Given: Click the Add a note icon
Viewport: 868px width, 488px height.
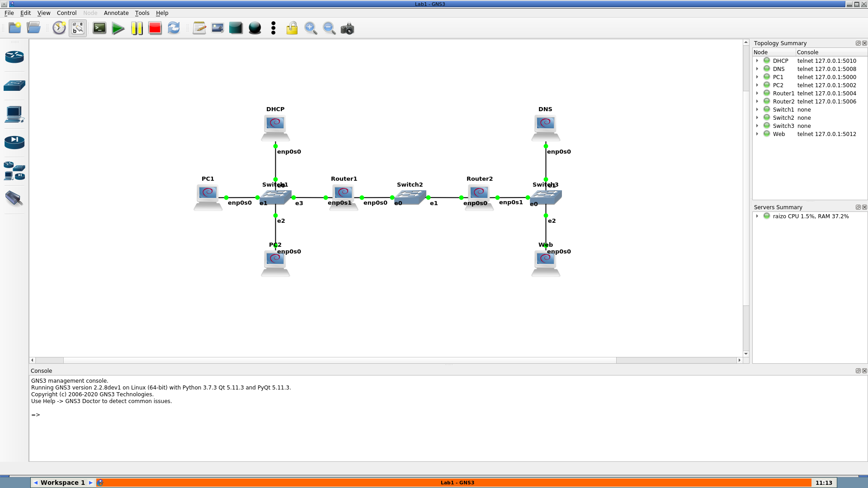Looking at the screenshot, I should [x=199, y=28].
